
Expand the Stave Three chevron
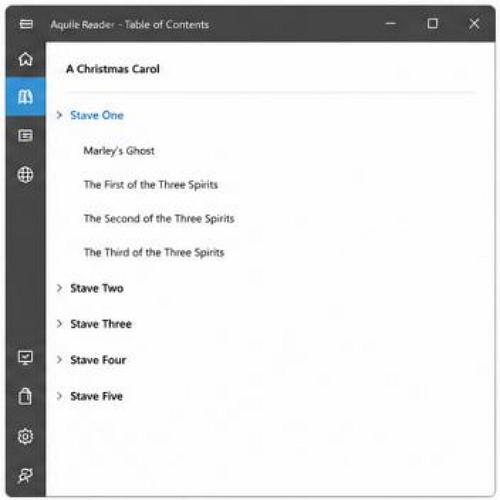pos(59,324)
